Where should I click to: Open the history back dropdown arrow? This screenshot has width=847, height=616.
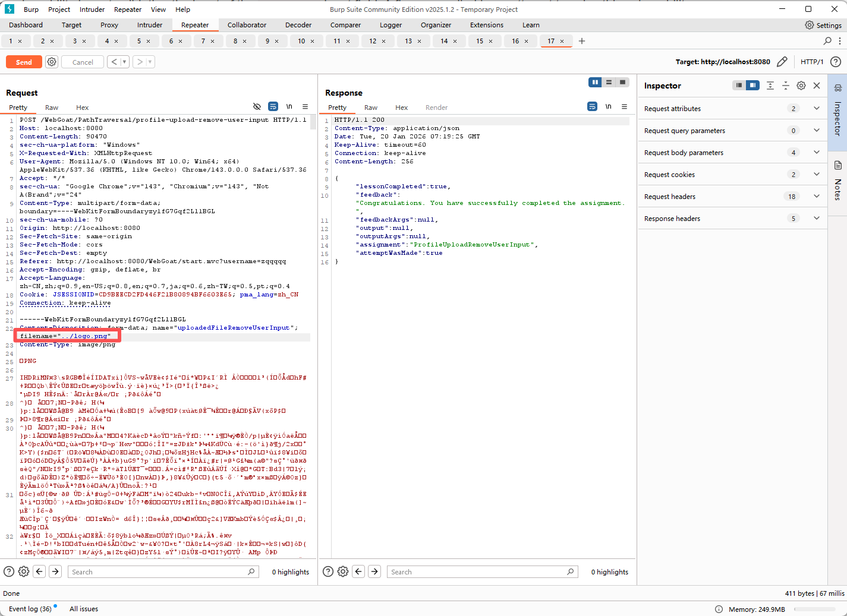pos(124,62)
